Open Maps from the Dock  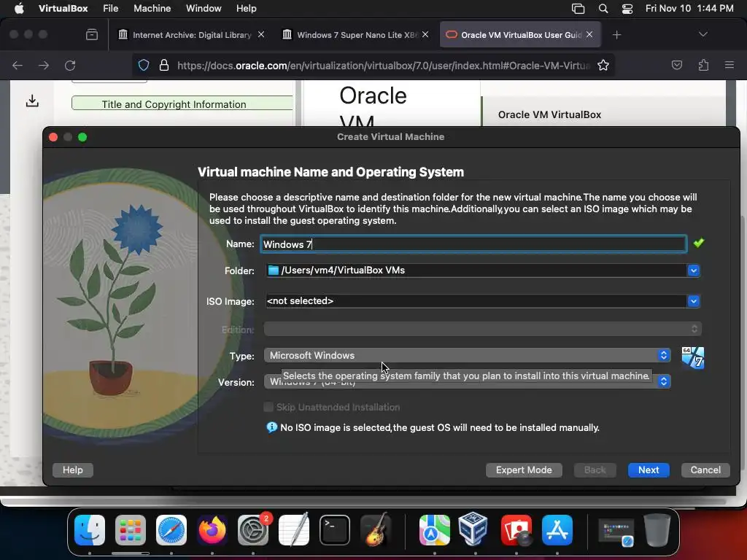click(x=435, y=530)
